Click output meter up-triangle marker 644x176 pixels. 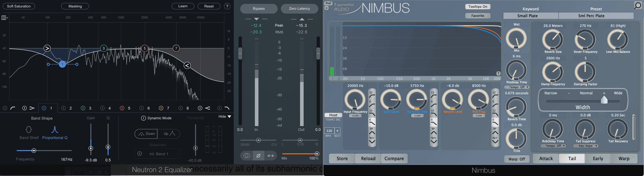pos(302,19)
